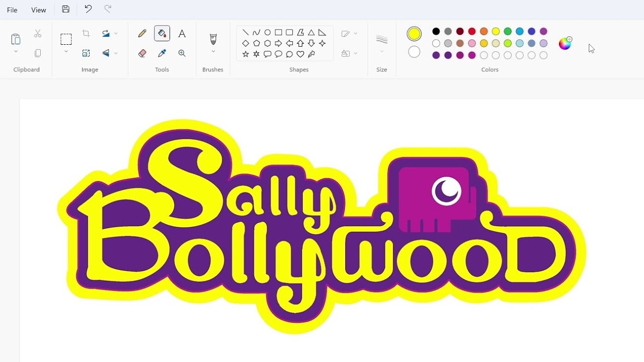The width and height of the screenshot is (644, 362).
Task: Pick the Four-point star shape
Action: 323,43
